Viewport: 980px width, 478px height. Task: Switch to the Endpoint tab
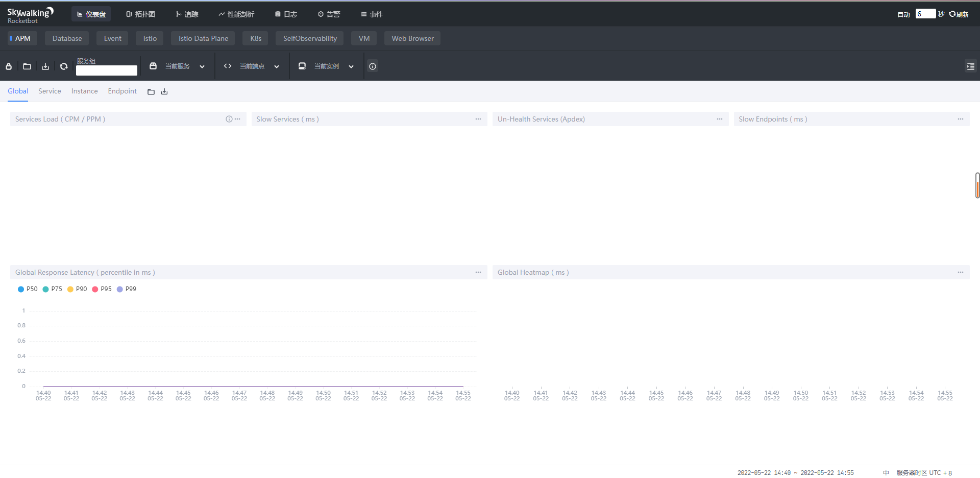[x=122, y=91]
